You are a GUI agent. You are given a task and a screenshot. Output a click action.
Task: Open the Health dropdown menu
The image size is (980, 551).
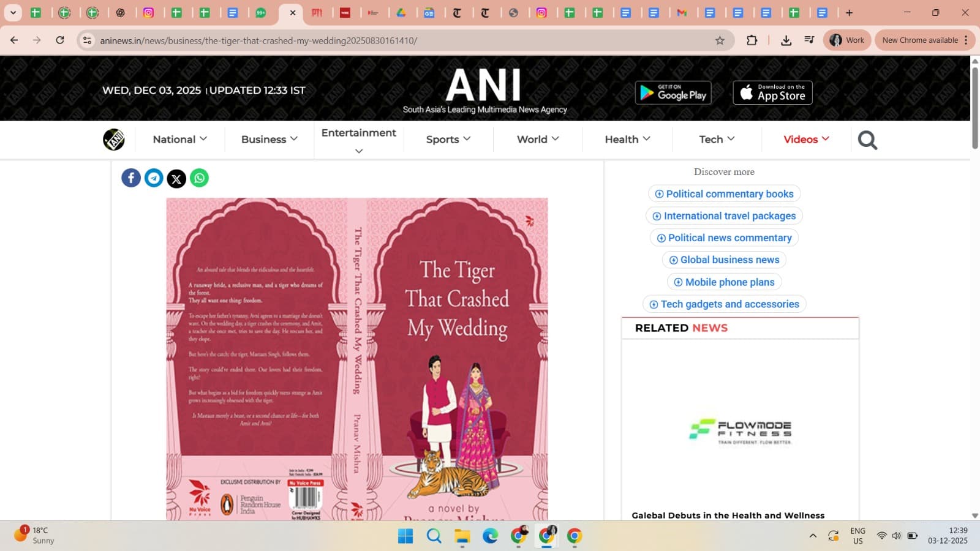click(x=626, y=139)
